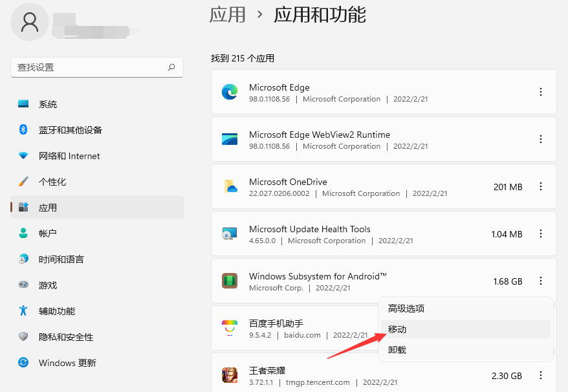Click the Bluetooth icon in sidebar
The height and width of the screenshot is (392, 568).
(23, 129)
